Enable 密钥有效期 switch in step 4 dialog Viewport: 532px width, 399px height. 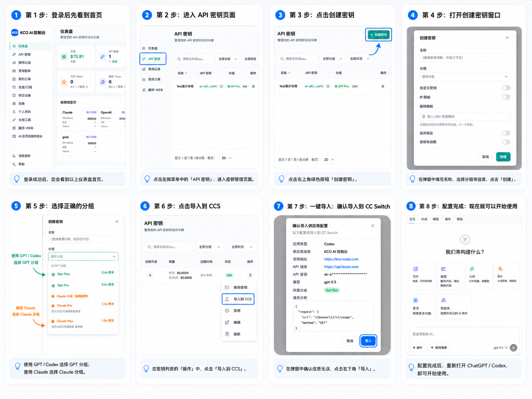tap(506, 142)
